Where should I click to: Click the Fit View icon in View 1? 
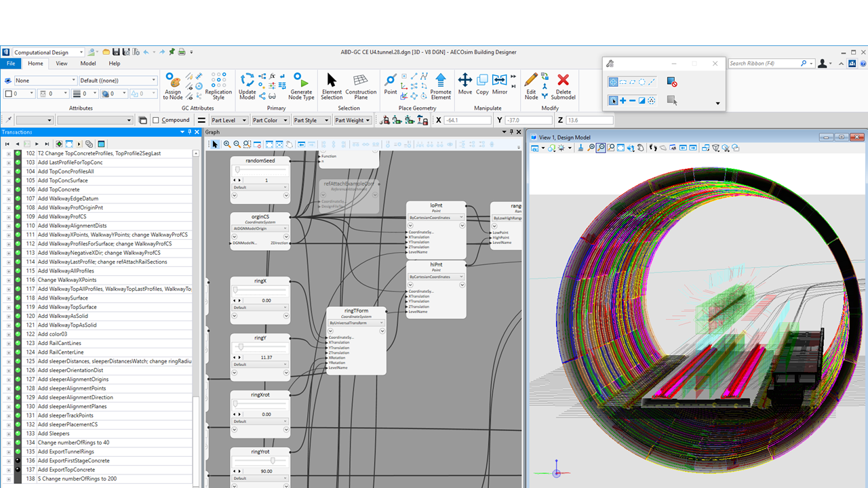(x=620, y=148)
